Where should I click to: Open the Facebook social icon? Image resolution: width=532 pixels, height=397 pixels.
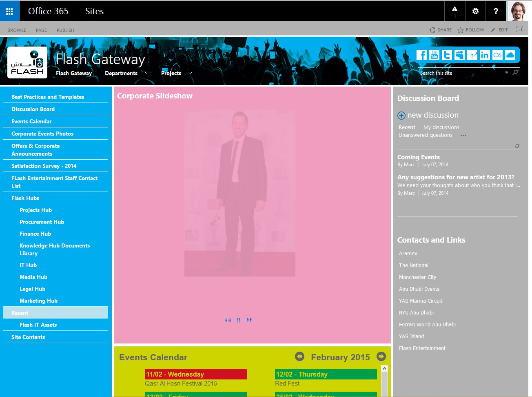(421, 55)
